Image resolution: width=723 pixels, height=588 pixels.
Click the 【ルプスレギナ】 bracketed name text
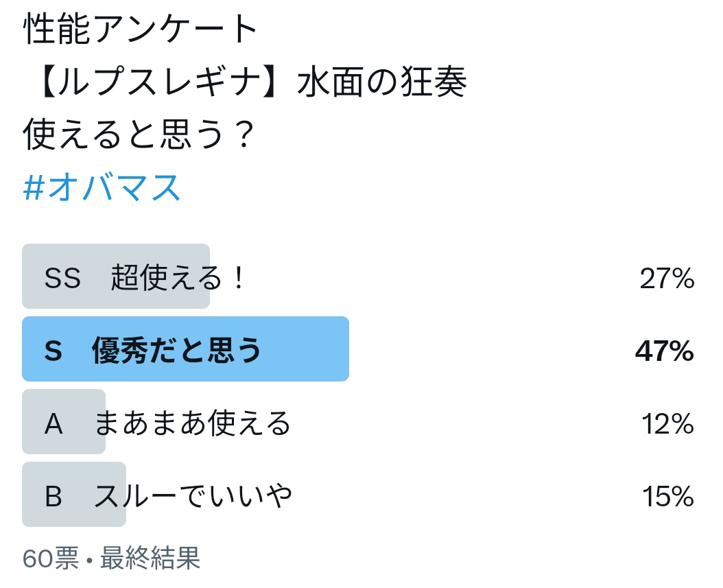tap(157, 82)
